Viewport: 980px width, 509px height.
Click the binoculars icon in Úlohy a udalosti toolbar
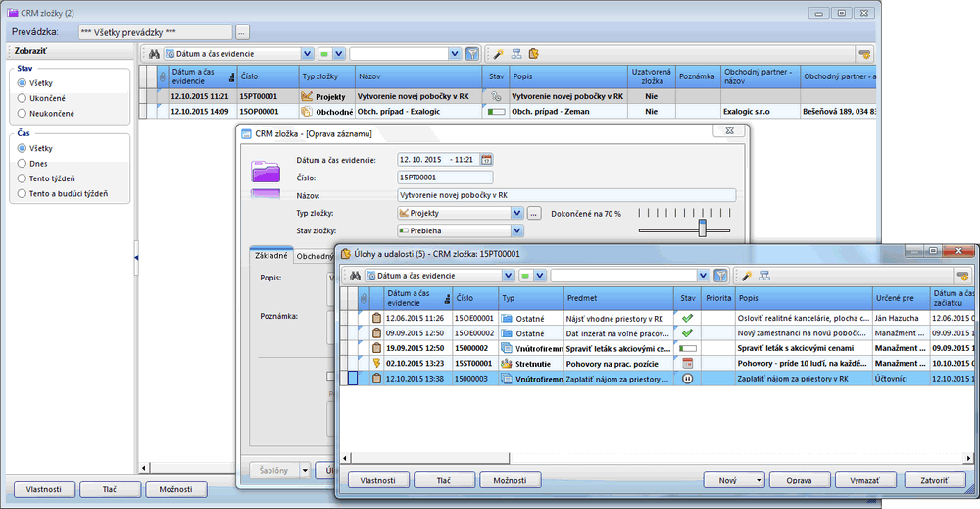coord(355,276)
